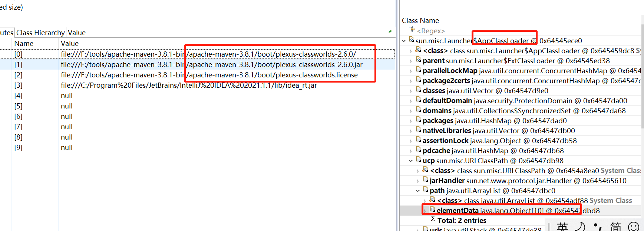
Task: Select the [9] null row
Action: pos(196,147)
